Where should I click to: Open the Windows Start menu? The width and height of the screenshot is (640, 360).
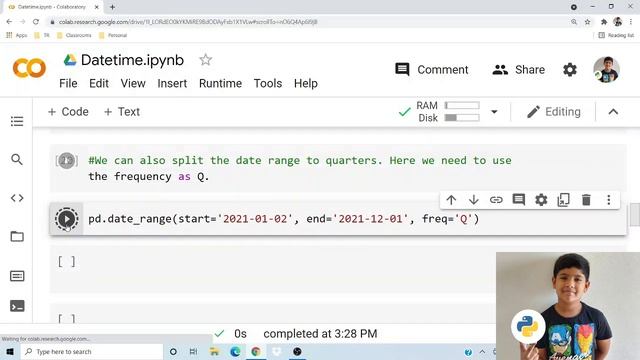click(9, 352)
